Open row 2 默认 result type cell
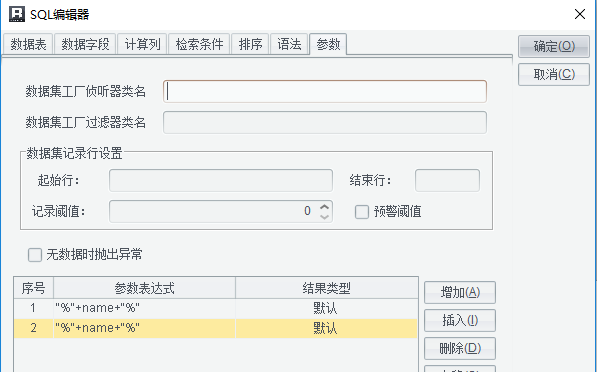Screen dimensions: 597x372 point(326,328)
